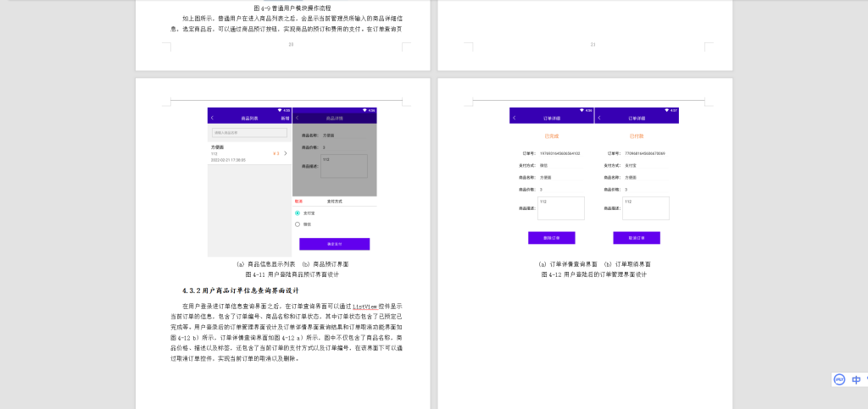This screenshot has width=868, height=409.
Task: Click the 2022-02-21 timestamp in product row
Action: 228,160
